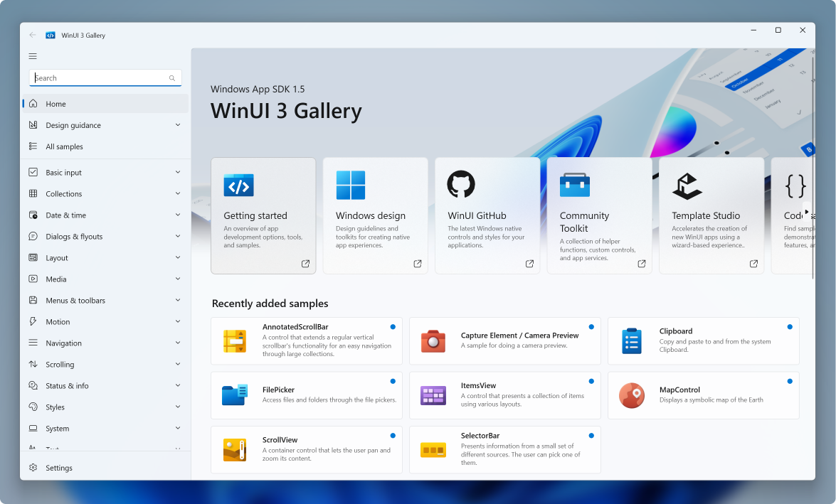The image size is (836, 504).
Task: Click the Clipboard sample icon
Action: (x=631, y=341)
